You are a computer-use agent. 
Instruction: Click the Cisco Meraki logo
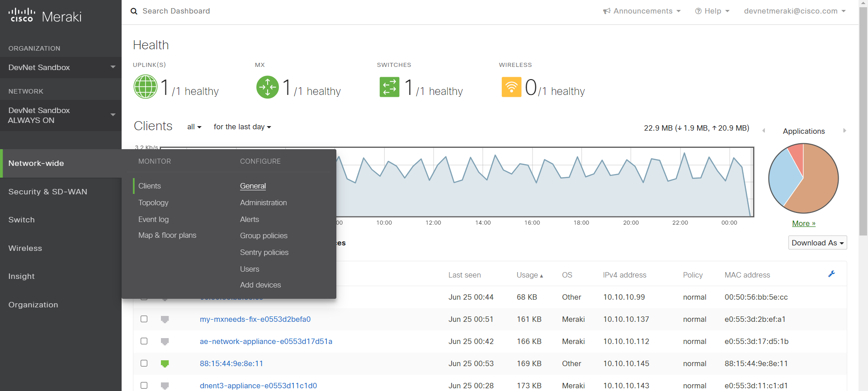click(x=45, y=16)
